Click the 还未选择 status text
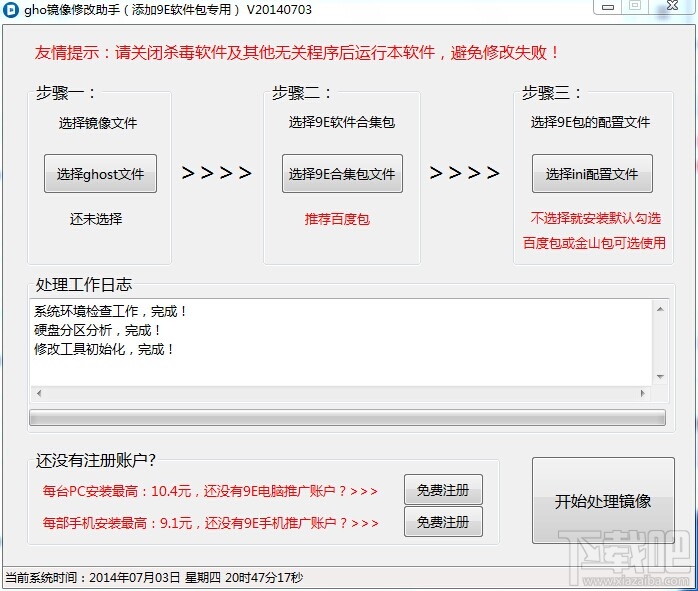The width and height of the screenshot is (698, 591). click(x=96, y=219)
